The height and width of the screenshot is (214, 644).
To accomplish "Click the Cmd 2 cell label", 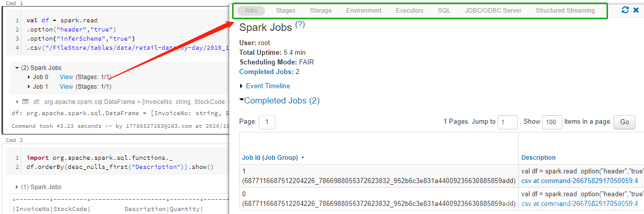I will tap(14, 140).
